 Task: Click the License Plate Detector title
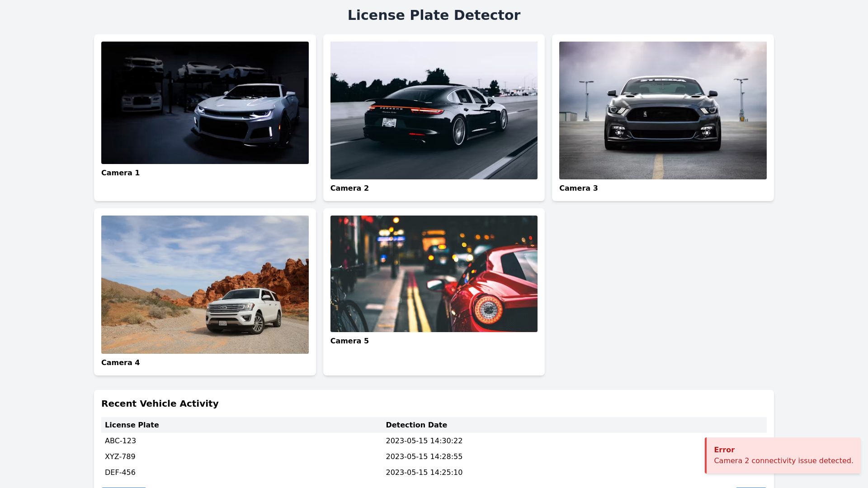pyautogui.click(x=434, y=15)
